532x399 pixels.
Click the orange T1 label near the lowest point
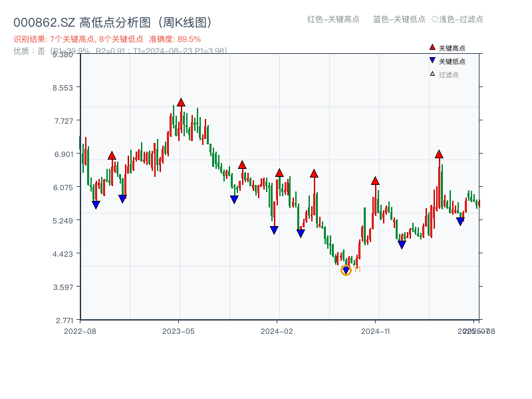coord(357,269)
